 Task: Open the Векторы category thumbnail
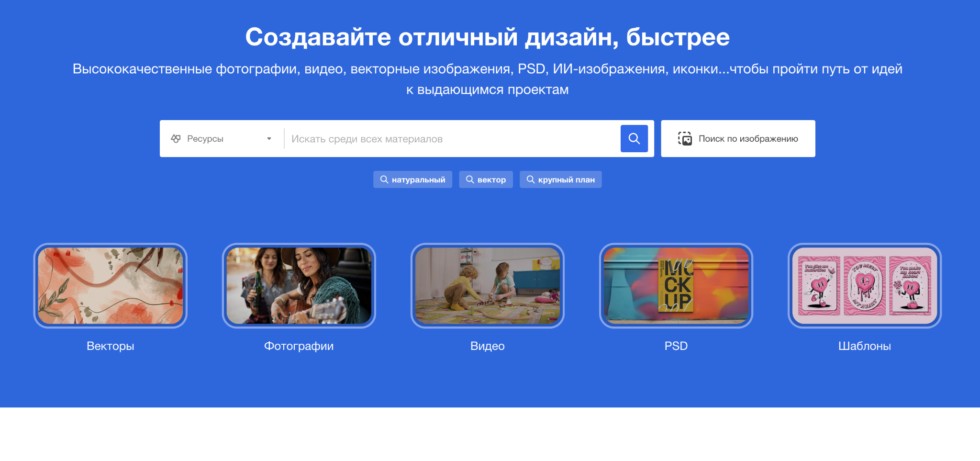click(111, 286)
